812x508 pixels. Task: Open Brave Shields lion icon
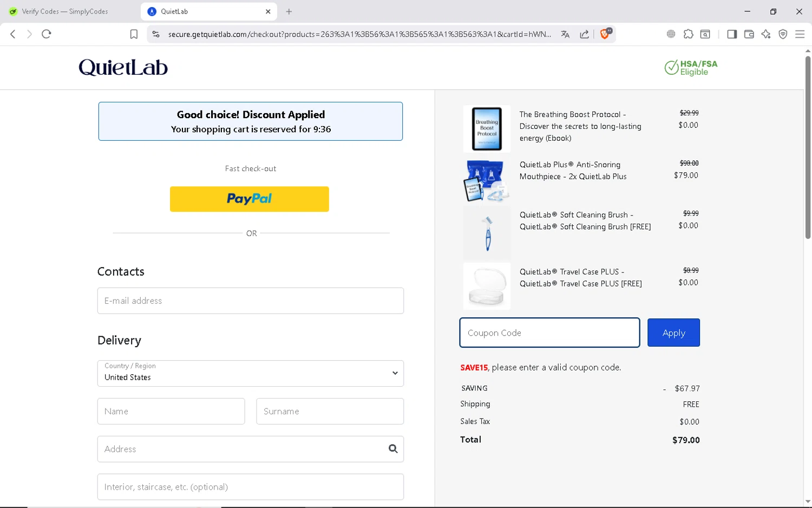tap(605, 34)
